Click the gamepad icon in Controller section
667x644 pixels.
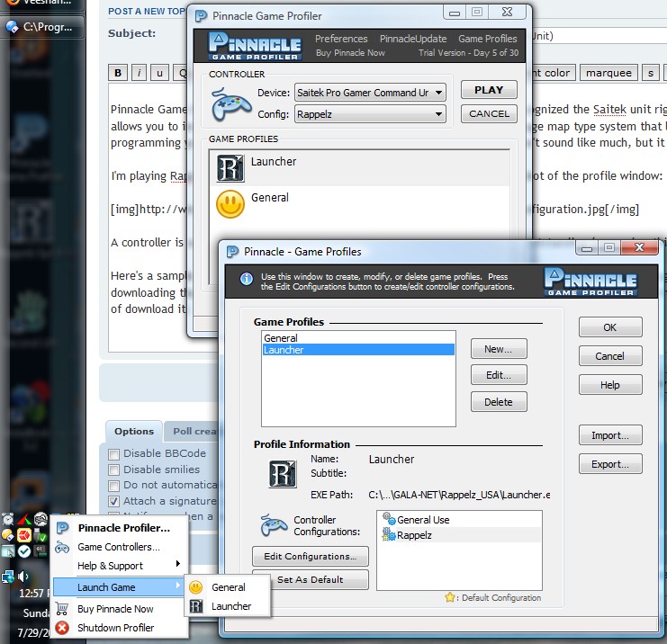231,104
